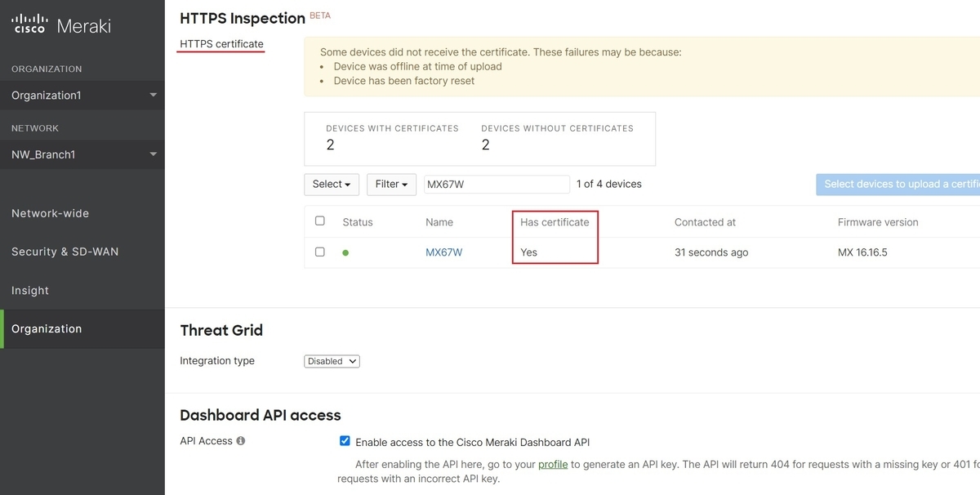Disable the Cisco Meraki Dashboard API access checkbox
Viewport: 980px width, 495px height.
pos(345,441)
